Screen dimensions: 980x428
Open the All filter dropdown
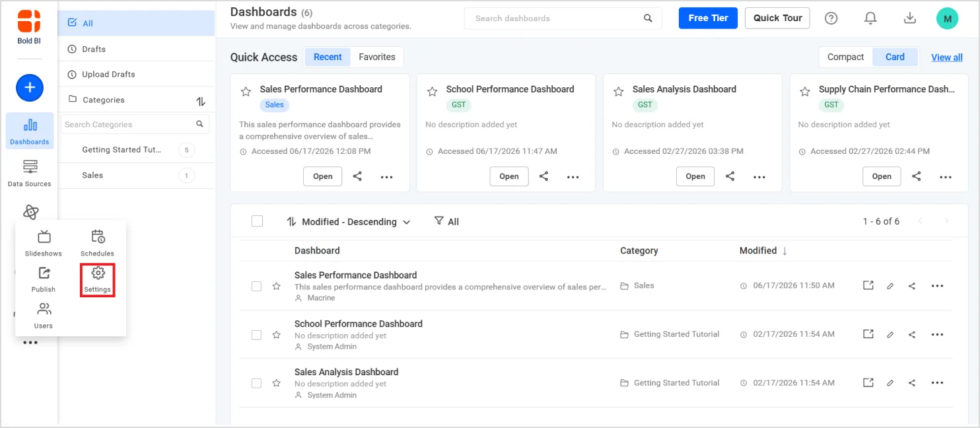pyautogui.click(x=446, y=221)
